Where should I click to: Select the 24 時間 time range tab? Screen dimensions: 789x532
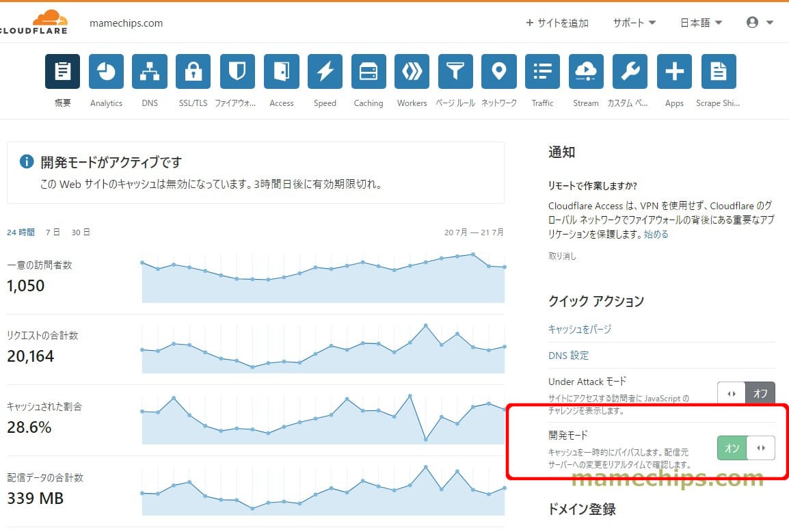click(21, 232)
